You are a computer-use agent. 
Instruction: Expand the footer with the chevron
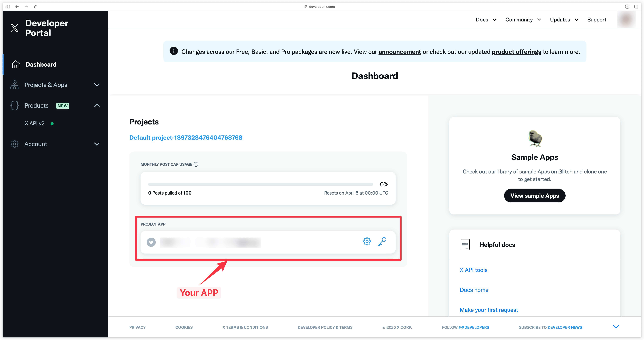616,327
